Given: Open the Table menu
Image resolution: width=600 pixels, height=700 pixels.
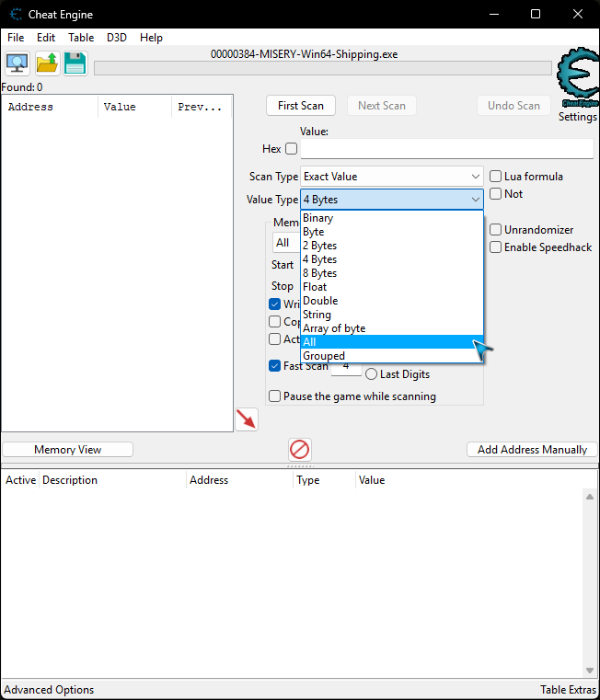Looking at the screenshot, I should coord(81,38).
